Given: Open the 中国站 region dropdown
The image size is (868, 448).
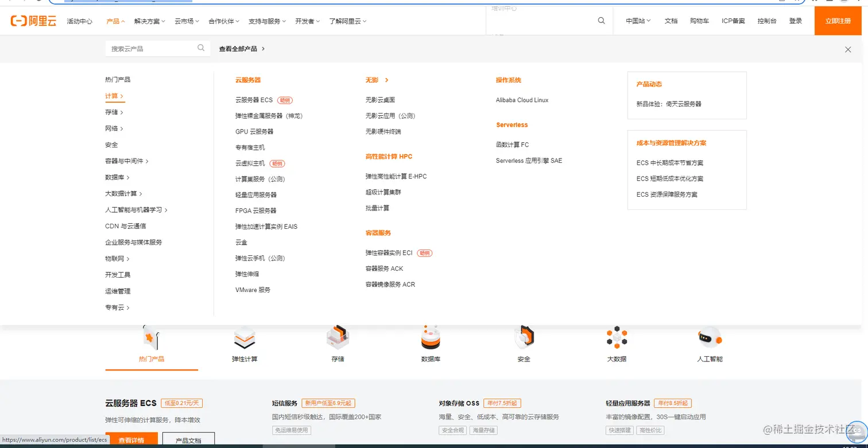Looking at the screenshot, I should click(x=638, y=21).
